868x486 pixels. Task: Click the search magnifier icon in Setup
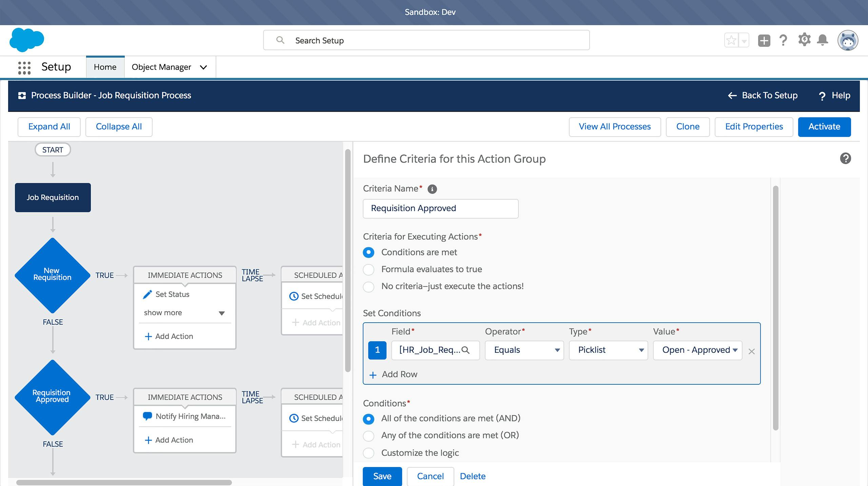278,40
